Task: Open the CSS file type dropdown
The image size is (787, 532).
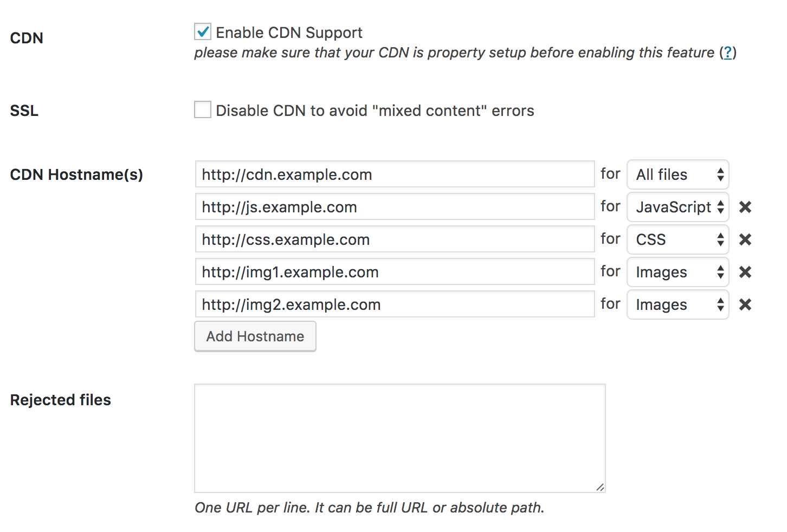Action: [678, 239]
